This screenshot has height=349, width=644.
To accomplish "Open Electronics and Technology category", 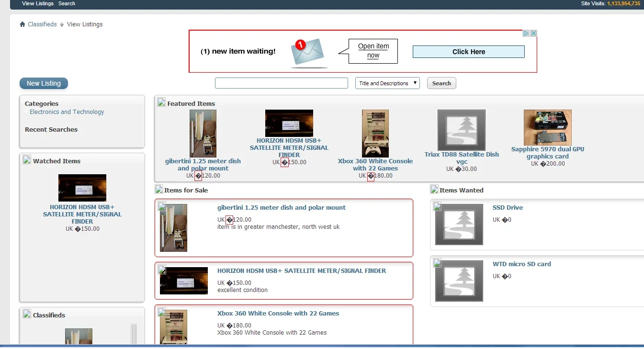I will tap(67, 112).
